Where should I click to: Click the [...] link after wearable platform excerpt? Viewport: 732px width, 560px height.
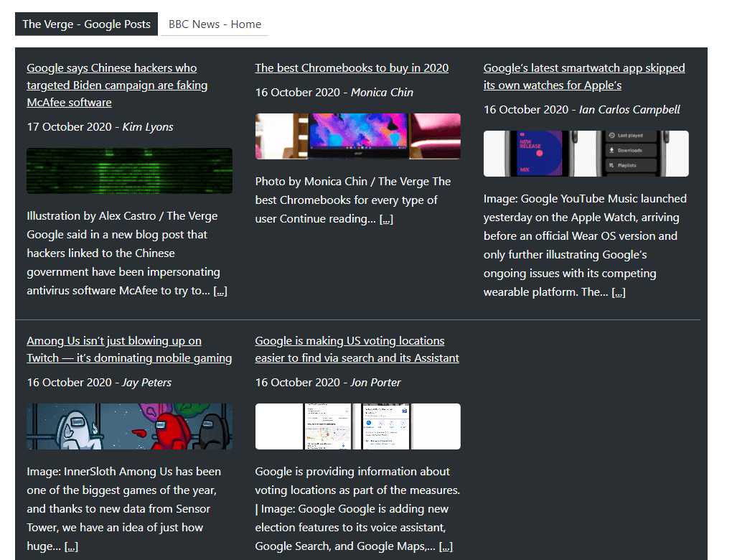click(619, 292)
